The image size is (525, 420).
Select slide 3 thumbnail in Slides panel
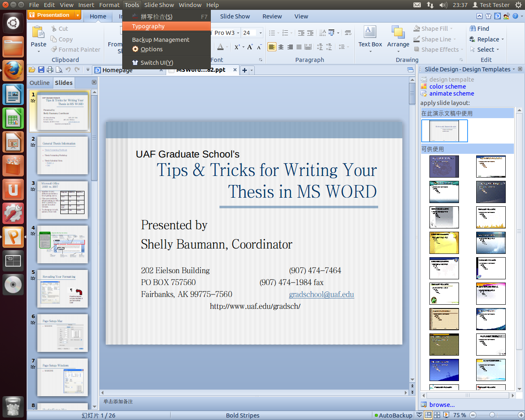pos(62,200)
